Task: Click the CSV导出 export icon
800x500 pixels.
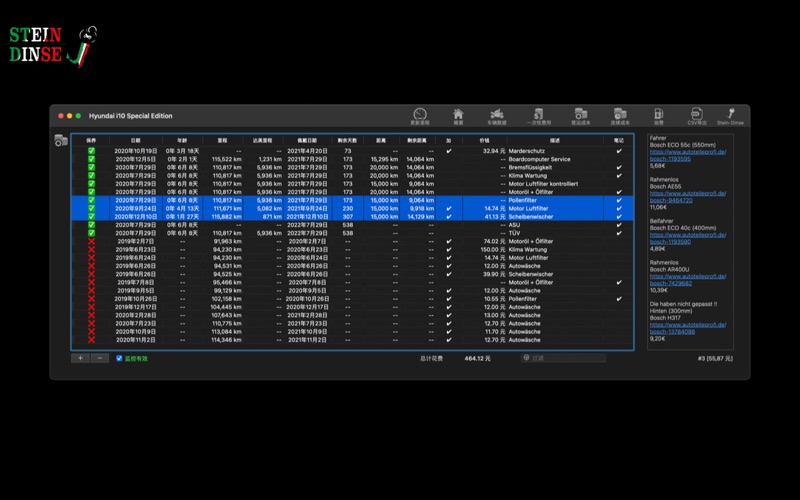Action: tap(697, 116)
